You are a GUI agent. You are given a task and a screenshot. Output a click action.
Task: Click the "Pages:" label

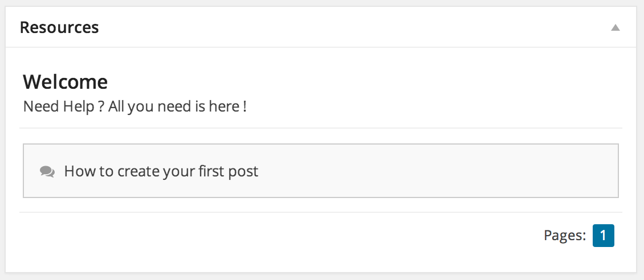pyautogui.click(x=565, y=235)
